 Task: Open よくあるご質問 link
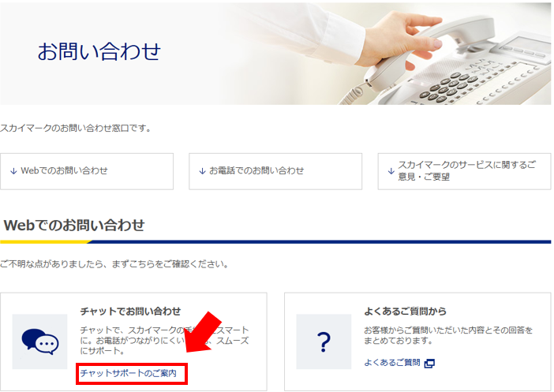click(x=392, y=363)
